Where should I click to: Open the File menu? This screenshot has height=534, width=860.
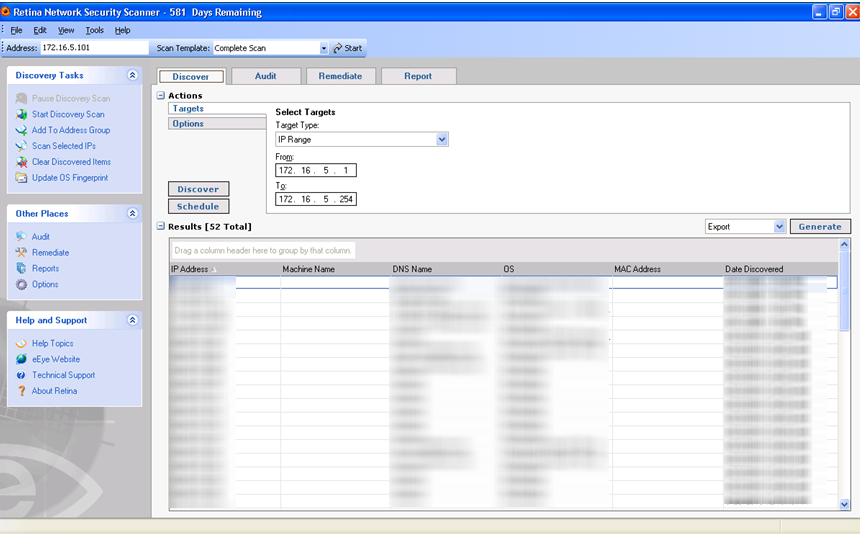(x=16, y=30)
